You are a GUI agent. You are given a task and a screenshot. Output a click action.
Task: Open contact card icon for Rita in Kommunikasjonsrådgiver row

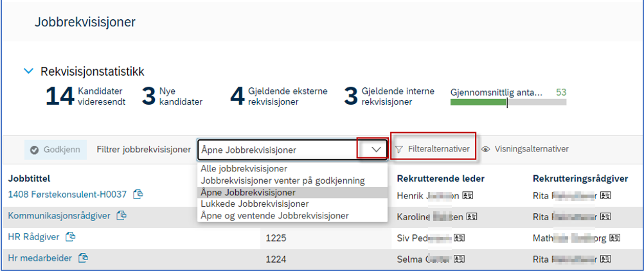606,216
